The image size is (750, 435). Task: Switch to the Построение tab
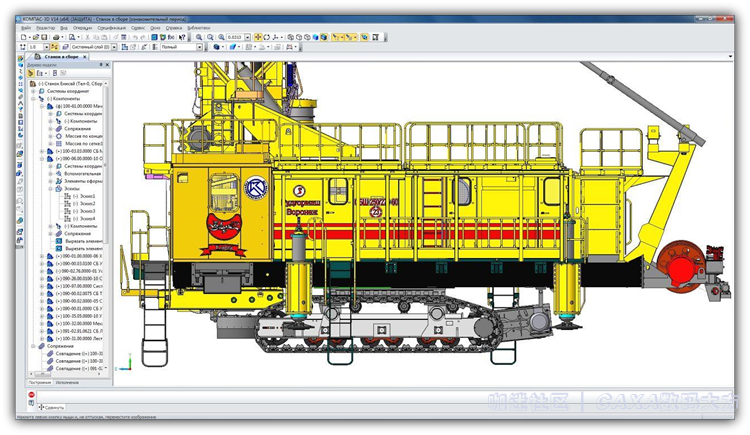[40, 382]
